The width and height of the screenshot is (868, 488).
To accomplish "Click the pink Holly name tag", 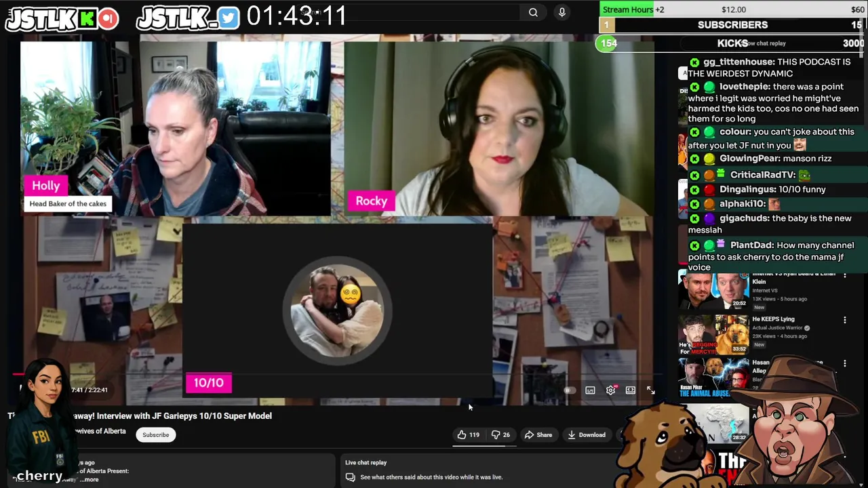I will click(x=46, y=186).
